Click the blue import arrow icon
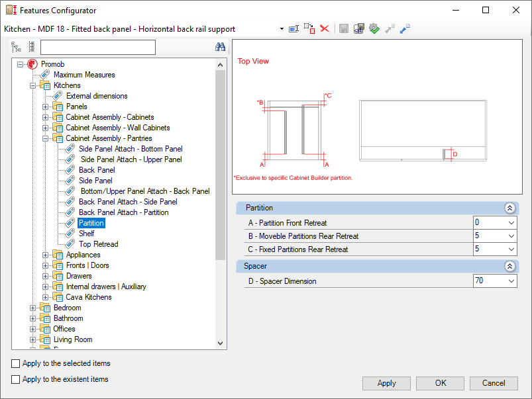Image resolution: width=532 pixels, height=399 pixels. pyautogui.click(x=405, y=29)
